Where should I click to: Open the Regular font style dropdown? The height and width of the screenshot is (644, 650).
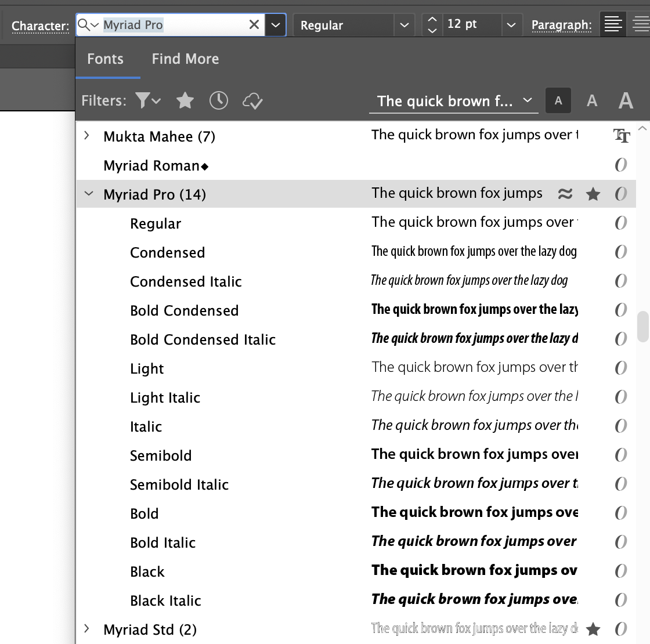pyautogui.click(x=405, y=24)
